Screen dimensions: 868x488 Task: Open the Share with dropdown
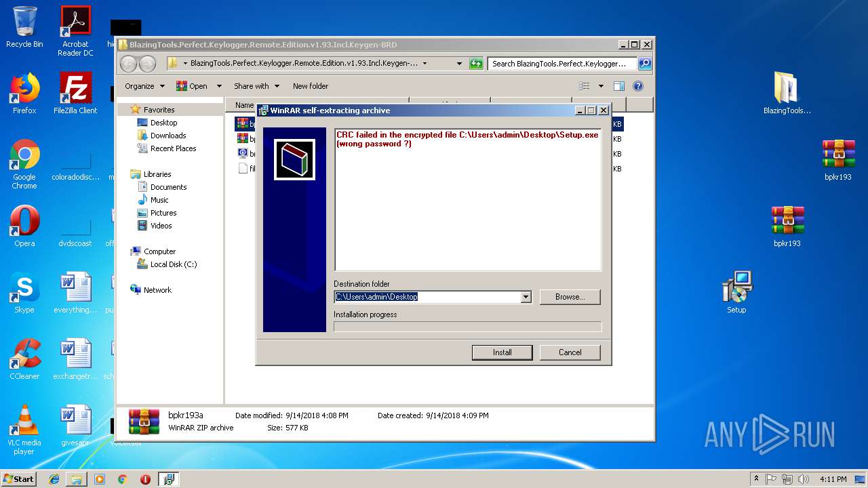pos(256,86)
